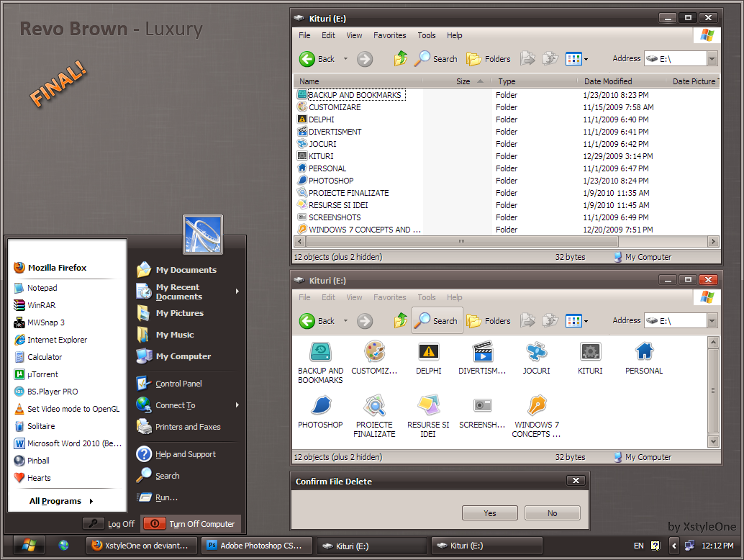
Task: Open Control Panel from the Start menu
Action: (x=178, y=384)
